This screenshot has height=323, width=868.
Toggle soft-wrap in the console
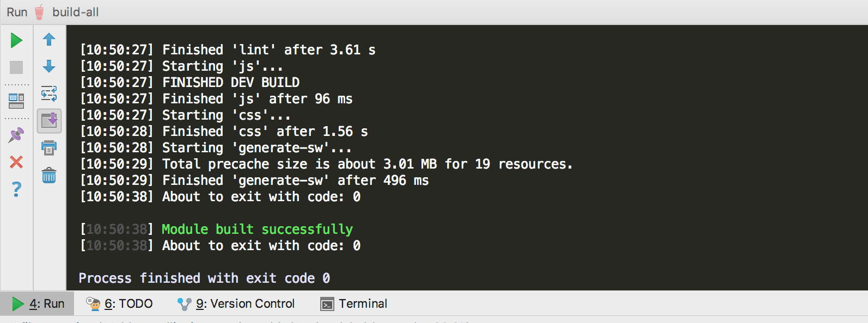click(x=49, y=94)
